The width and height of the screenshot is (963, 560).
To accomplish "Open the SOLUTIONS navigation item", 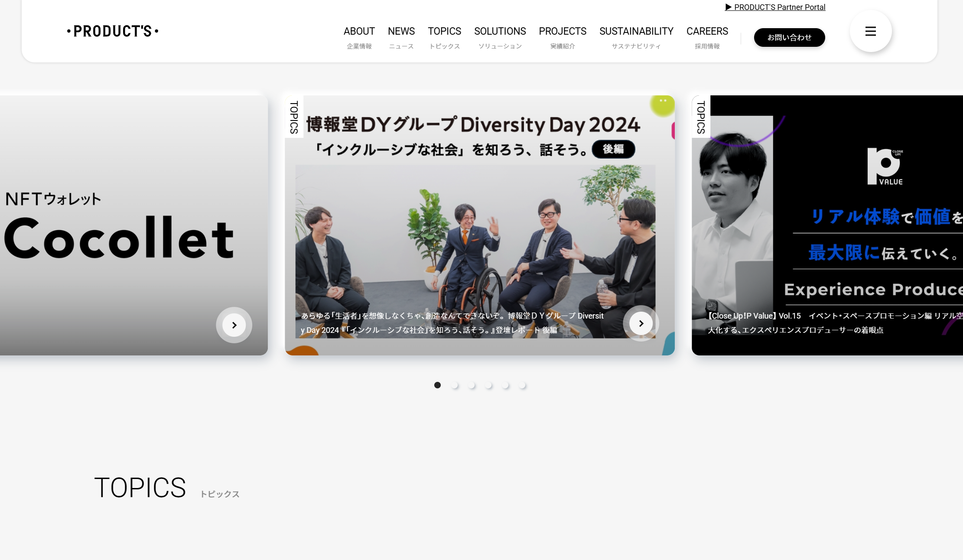I will [500, 37].
